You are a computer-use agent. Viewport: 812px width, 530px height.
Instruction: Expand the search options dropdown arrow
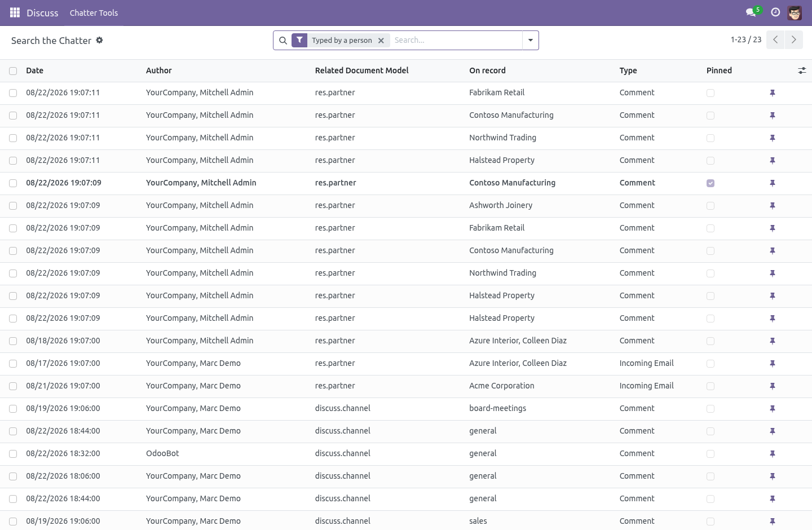[x=531, y=40]
